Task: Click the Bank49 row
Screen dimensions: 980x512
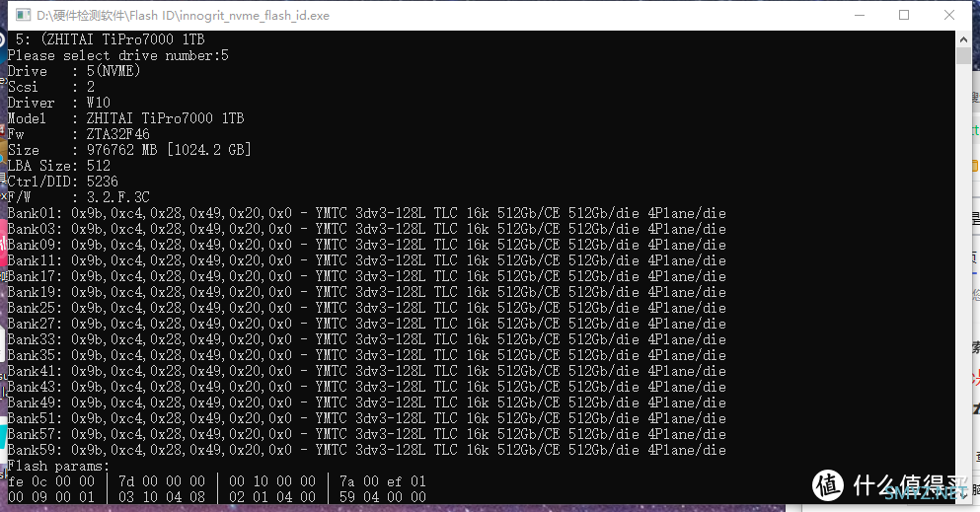Action: [367, 402]
